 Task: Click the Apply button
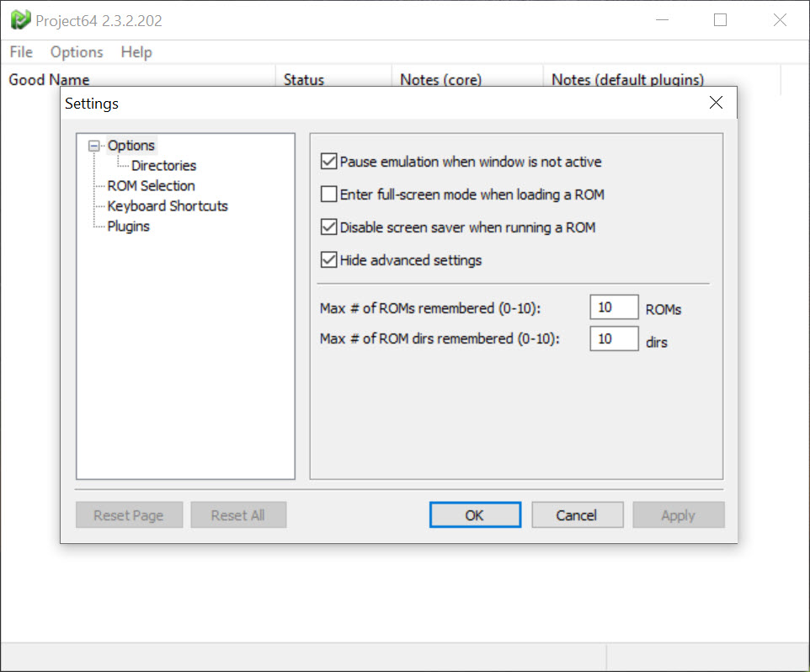[679, 515]
